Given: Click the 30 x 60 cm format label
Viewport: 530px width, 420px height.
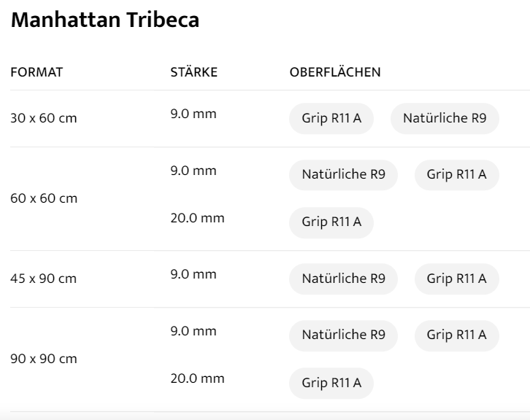Looking at the screenshot, I should (x=44, y=119).
